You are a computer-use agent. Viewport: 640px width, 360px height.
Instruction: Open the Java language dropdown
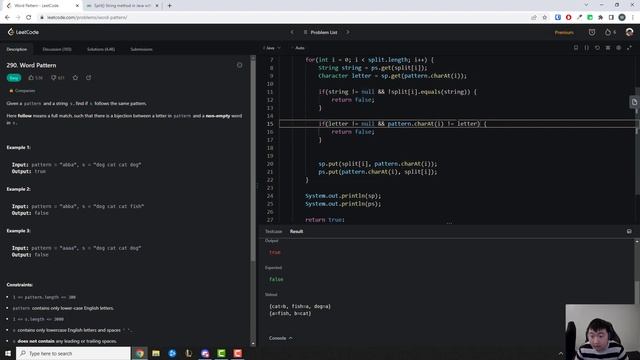(x=273, y=48)
